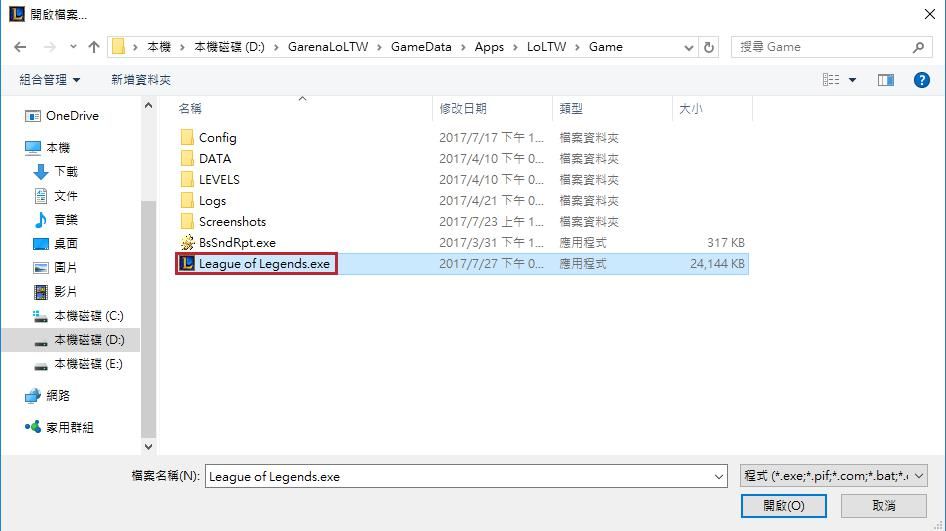The height and width of the screenshot is (531, 946).
Task: Select 本機 in the navigation pane
Action: pos(48,148)
